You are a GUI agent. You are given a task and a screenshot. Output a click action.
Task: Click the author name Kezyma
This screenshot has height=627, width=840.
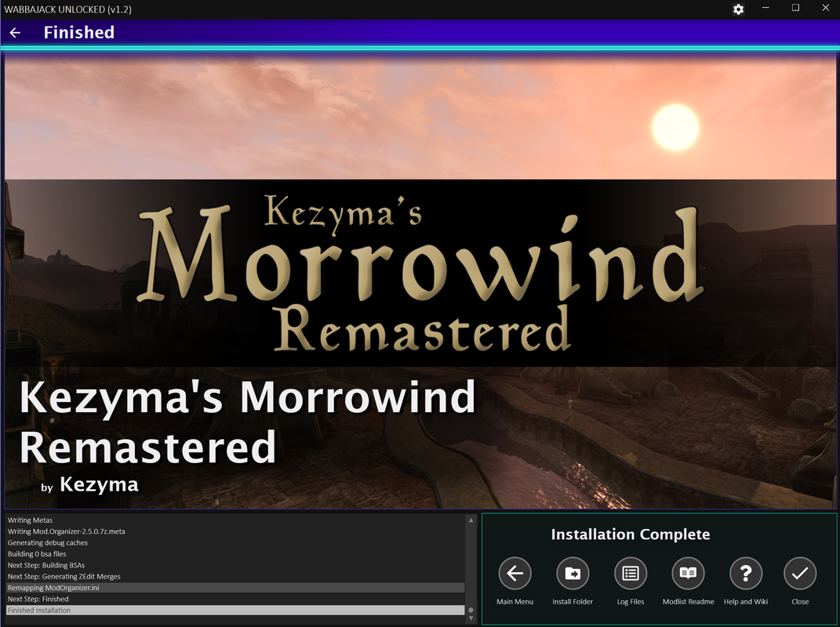[99, 484]
